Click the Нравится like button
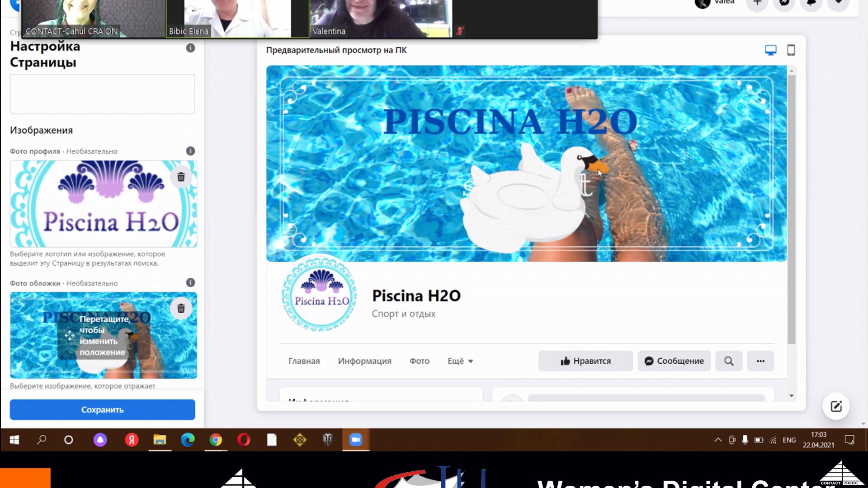 (585, 361)
